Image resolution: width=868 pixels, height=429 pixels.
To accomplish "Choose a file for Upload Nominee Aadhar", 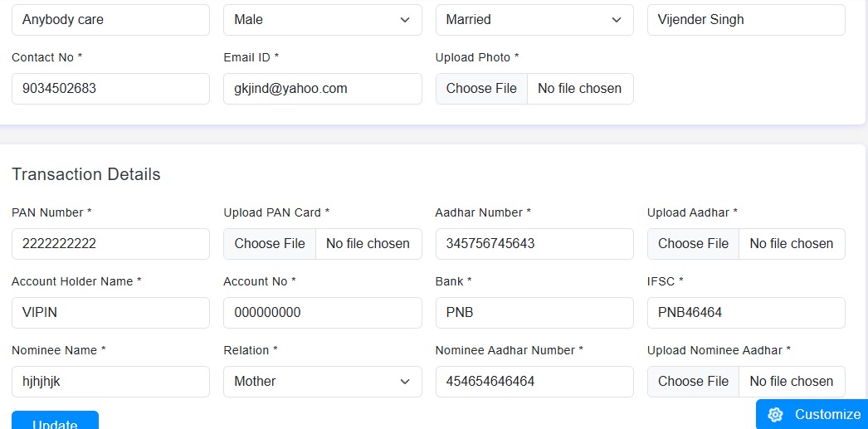I will coord(693,382).
